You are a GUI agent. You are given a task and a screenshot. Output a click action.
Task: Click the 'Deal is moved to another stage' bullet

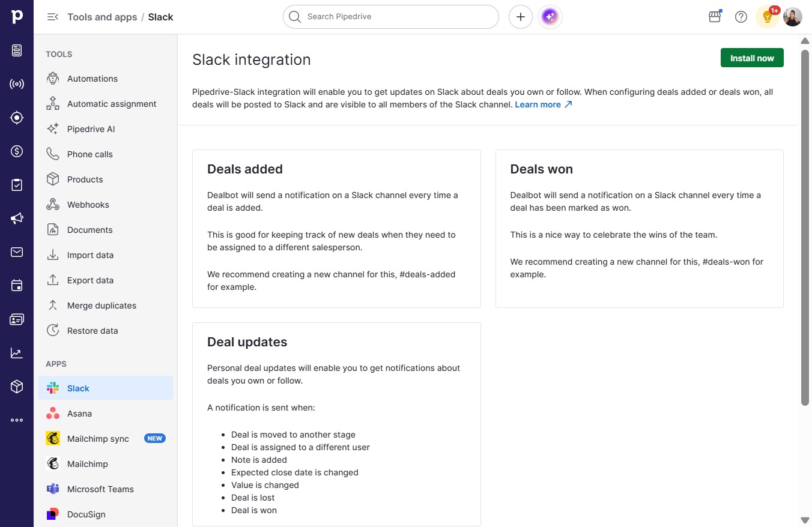[x=293, y=435]
